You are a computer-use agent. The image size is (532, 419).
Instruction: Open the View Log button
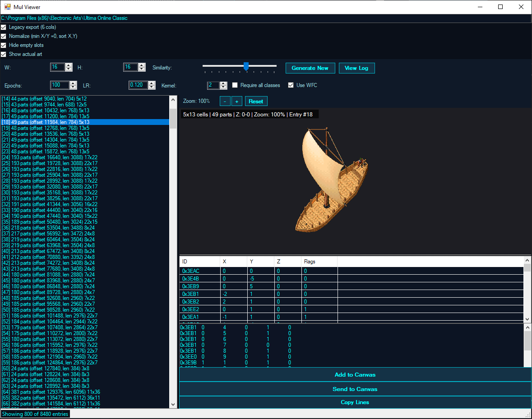click(356, 68)
